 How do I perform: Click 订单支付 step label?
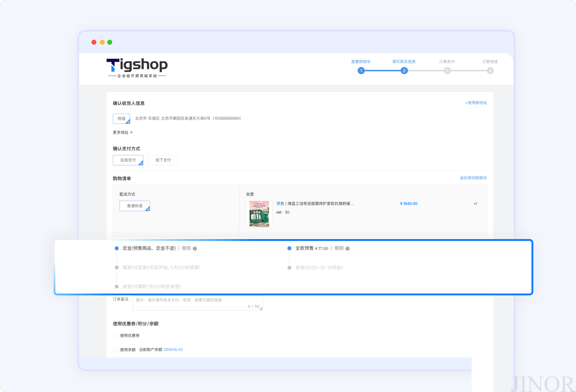[447, 61]
